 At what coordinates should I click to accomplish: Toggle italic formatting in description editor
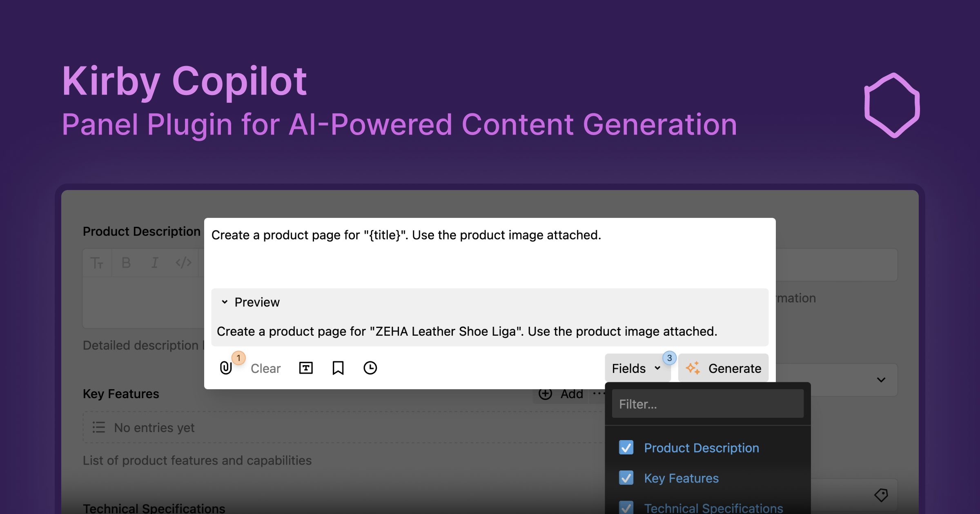[x=155, y=263]
